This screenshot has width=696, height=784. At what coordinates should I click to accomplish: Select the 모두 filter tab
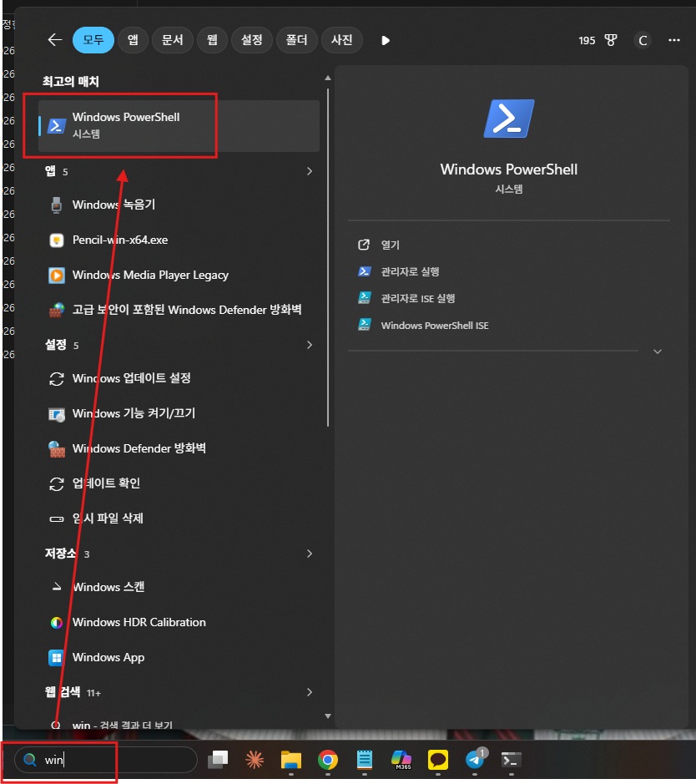pyautogui.click(x=93, y=40)
